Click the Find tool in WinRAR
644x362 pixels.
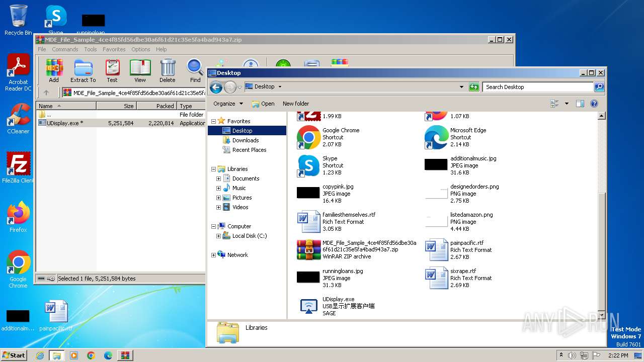tap(195, 71)
